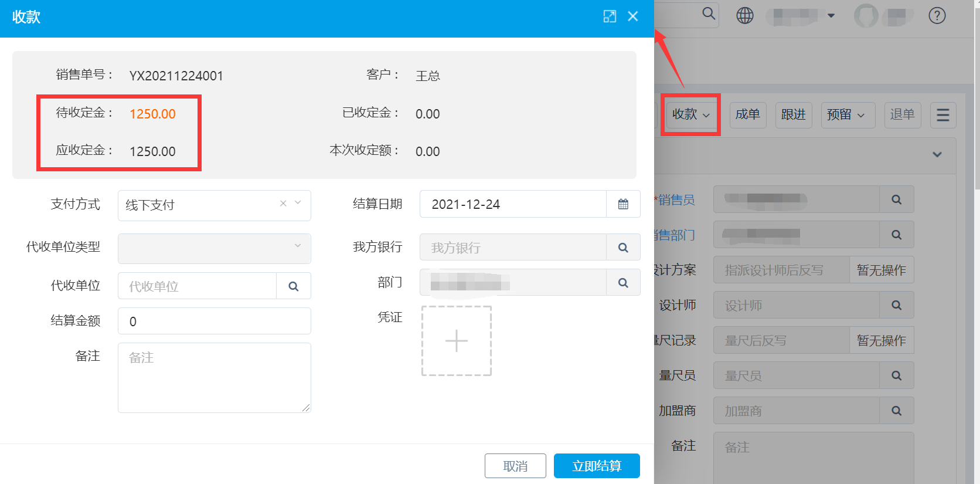Click the top bar search magnifier icon

click(709, 13)
